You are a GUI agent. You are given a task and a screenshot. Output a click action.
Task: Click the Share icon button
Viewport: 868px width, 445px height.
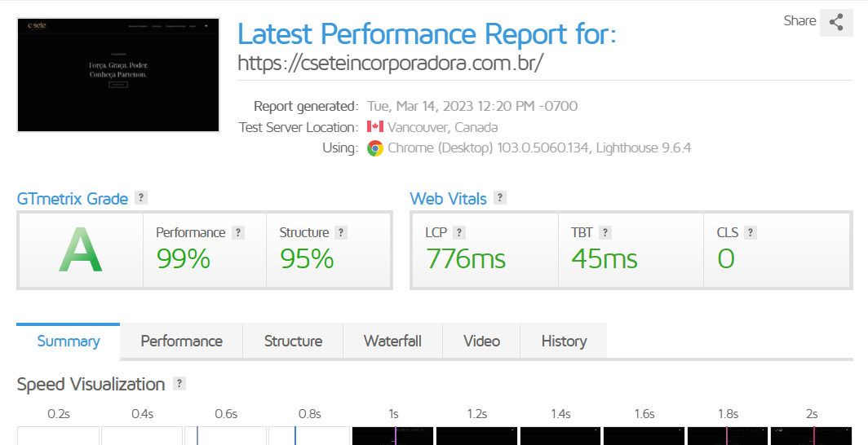coord(836,22)
